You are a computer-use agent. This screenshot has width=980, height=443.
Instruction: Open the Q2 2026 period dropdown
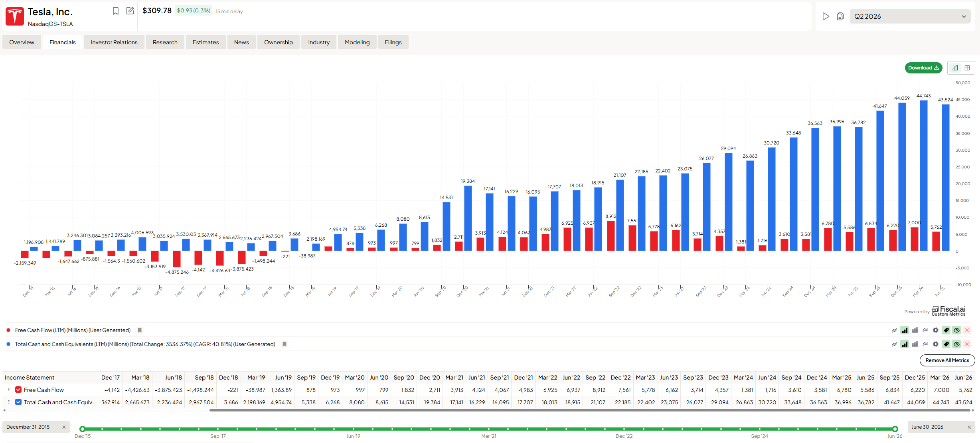910,16
